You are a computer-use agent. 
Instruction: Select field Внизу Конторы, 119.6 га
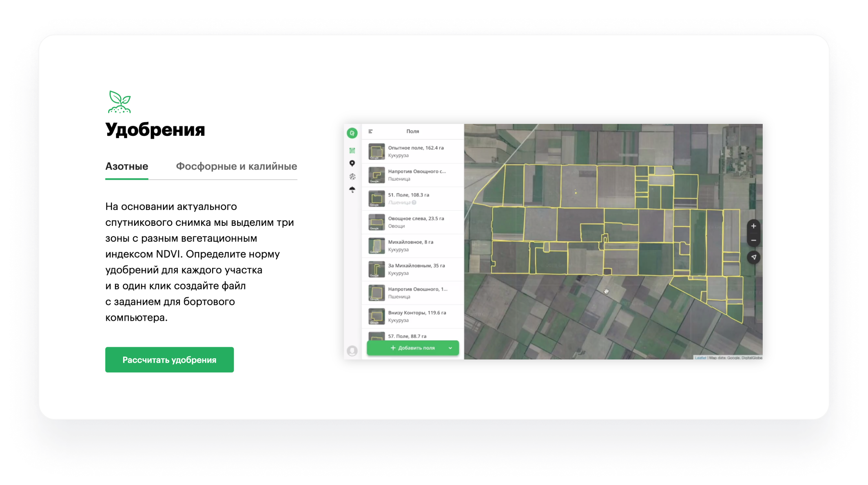pyautogui.click(x=413, y=317)
